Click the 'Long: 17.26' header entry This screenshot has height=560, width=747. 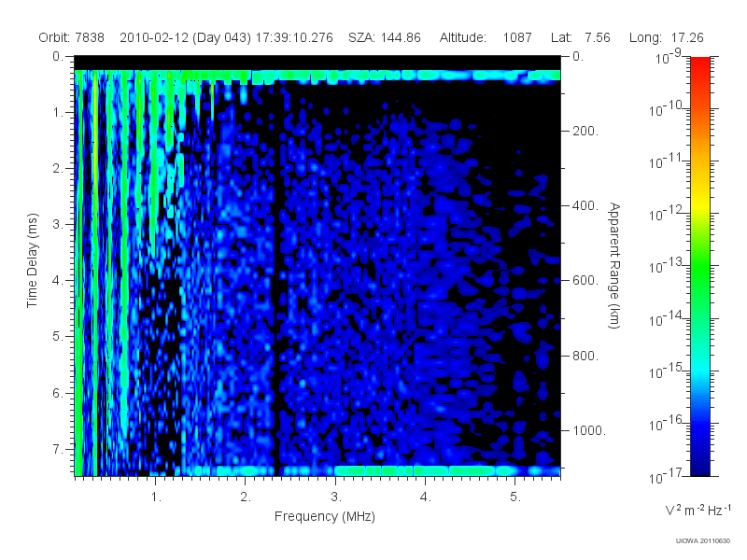[x=666, y=37]
